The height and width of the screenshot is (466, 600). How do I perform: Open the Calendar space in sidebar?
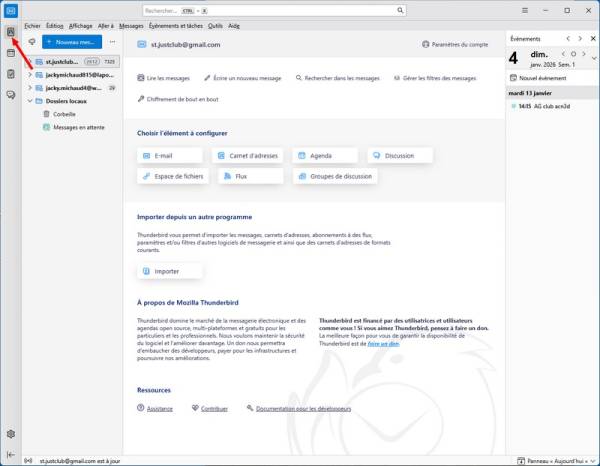click(x=11, y=74)
